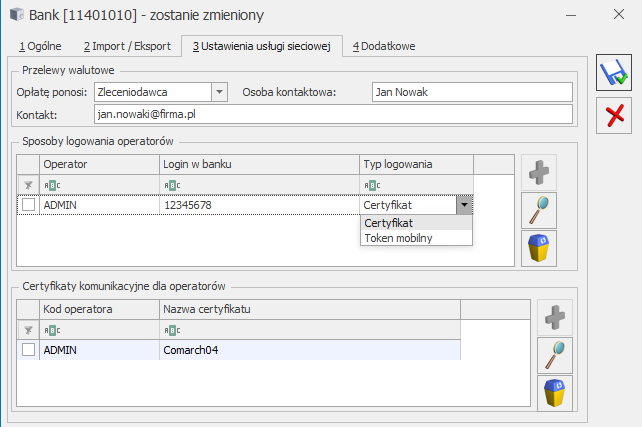Click the filter funnel icon in the login methods table
Screen dimensions: 642x427
coord(28,185)
